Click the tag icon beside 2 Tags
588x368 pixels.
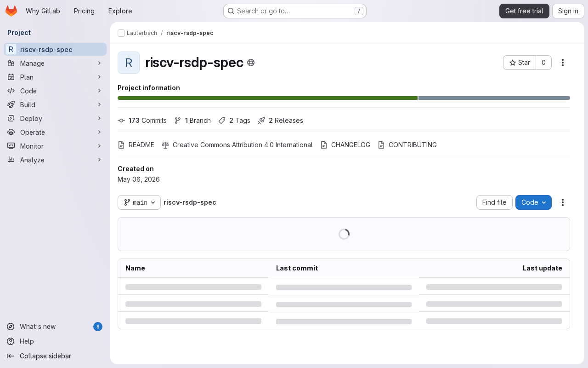[222, 121]
